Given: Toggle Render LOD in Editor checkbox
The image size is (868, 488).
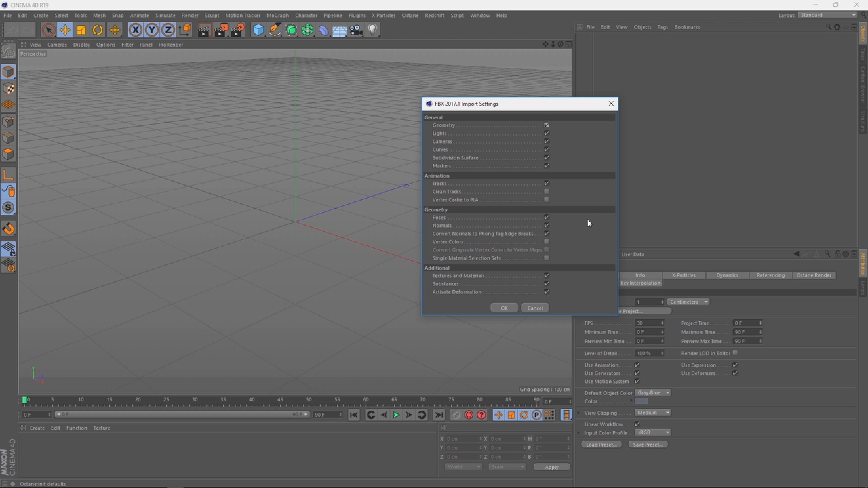Looking at the screenshot, I should pos(735,353).
